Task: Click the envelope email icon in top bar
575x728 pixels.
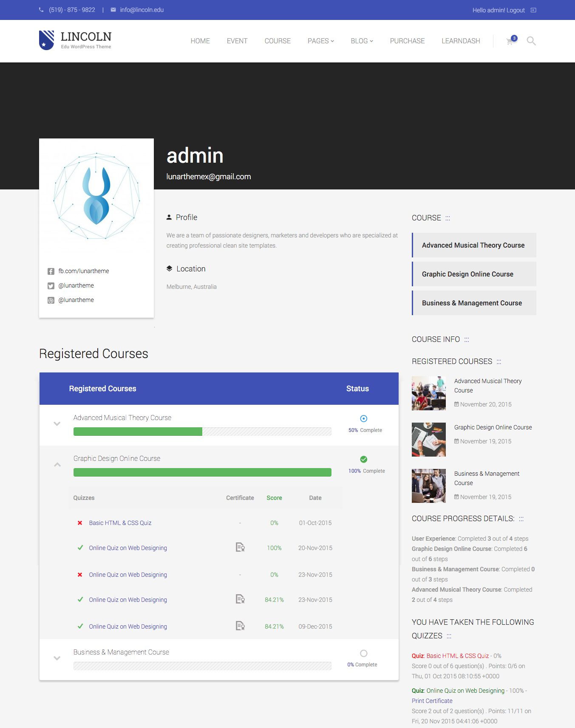Action: pyautogui.click(x=113, y=10)
